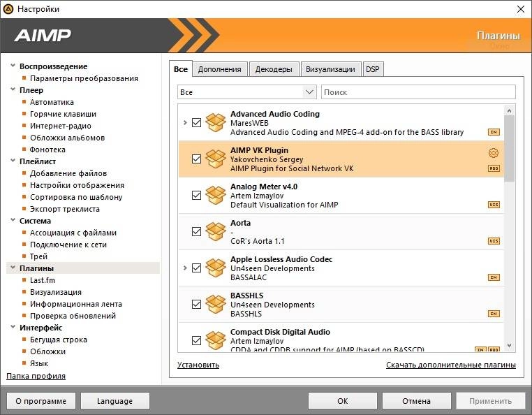Open the Папка профиля link

(x=36, y=376)
